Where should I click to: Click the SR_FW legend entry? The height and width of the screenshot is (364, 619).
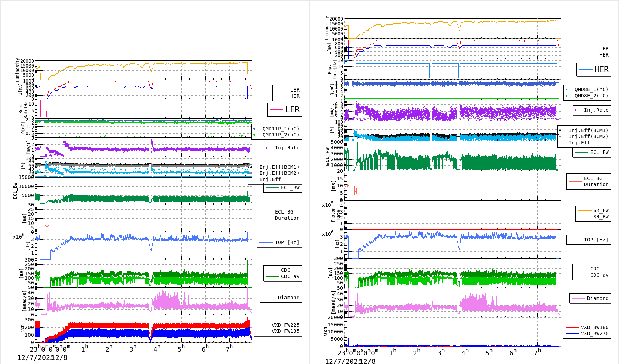point(600,210)
